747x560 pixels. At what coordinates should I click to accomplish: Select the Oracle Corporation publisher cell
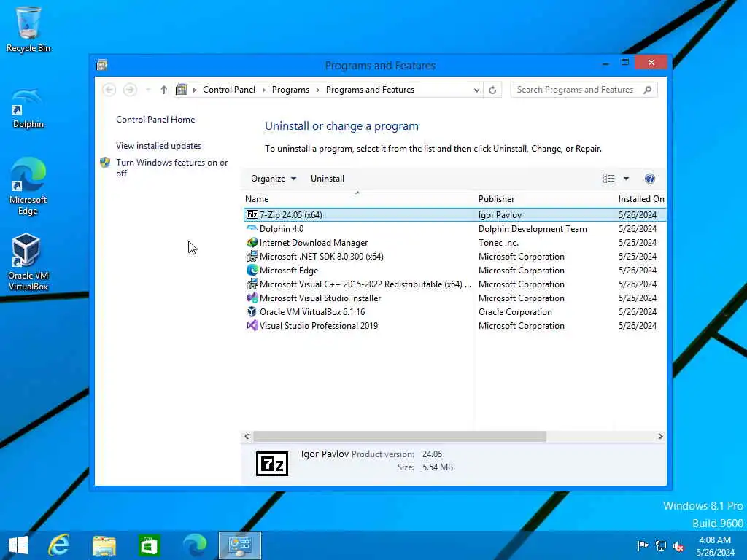coord(515,312)
